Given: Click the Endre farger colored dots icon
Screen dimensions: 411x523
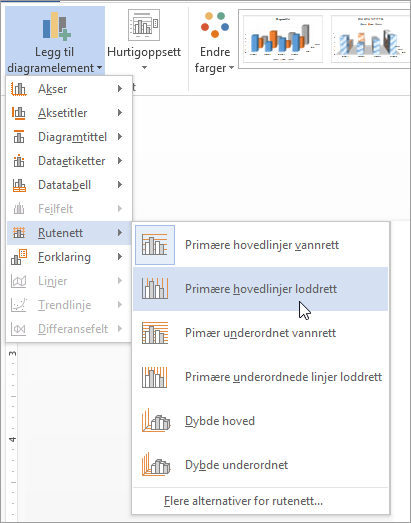Looking at the screenshot, I should (215, 24).
